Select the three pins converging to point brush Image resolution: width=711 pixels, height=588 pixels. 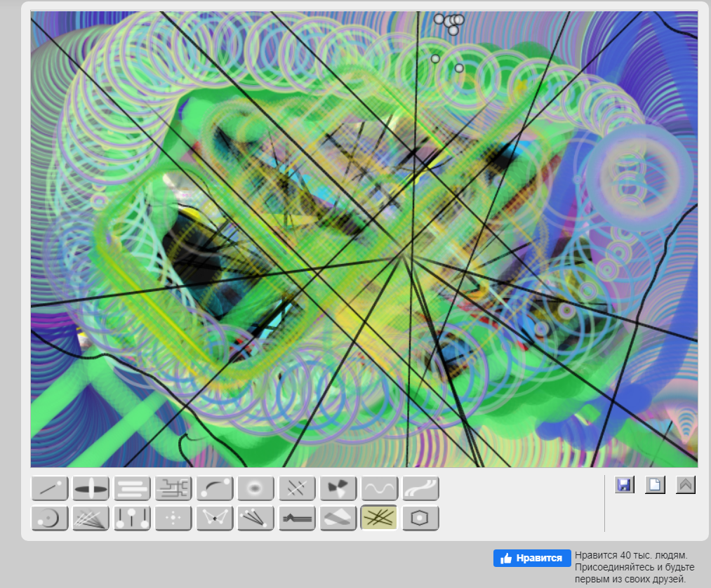click(x=255, y=518)
